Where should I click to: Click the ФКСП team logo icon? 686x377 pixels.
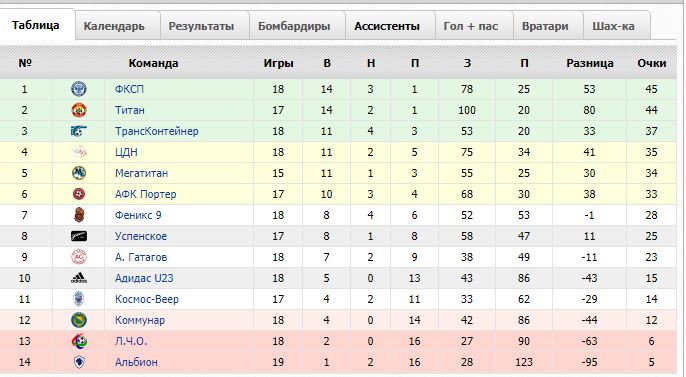tap(79, 89)
